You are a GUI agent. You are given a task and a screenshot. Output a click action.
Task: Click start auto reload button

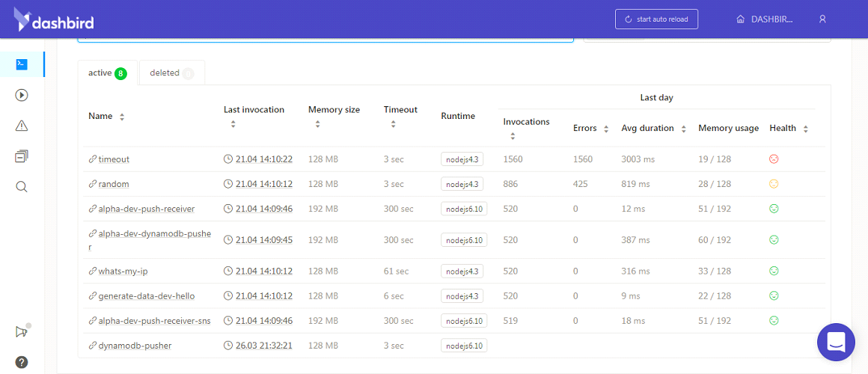click(x=656, y=19)
